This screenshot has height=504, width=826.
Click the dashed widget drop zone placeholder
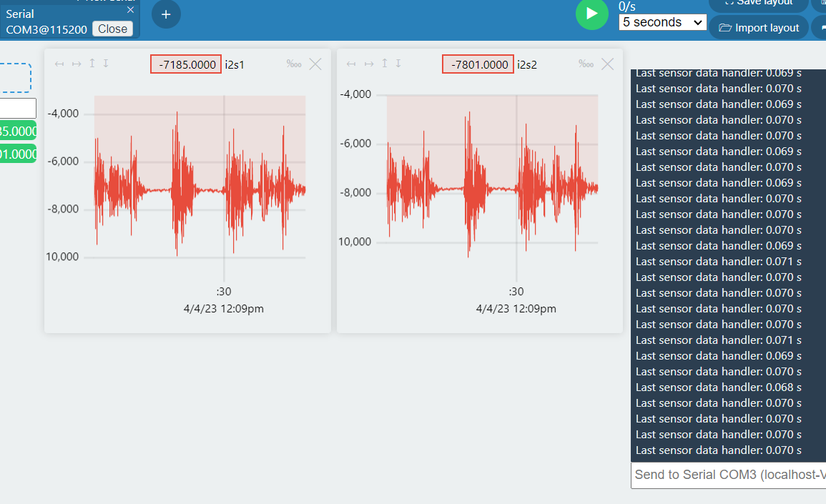tap(15, 77)
